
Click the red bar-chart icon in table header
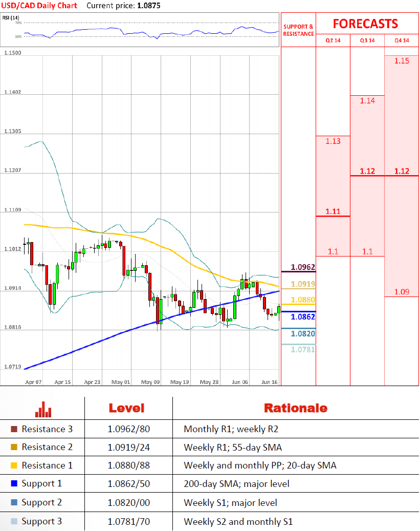pyautogui.click(x=43, y=409)
